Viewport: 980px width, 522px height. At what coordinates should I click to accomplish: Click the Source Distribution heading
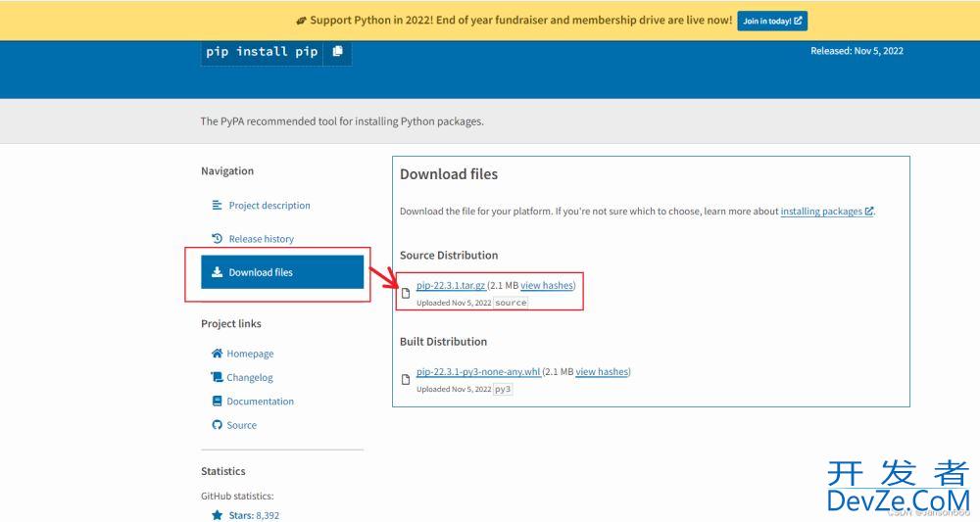pos(449,256)
